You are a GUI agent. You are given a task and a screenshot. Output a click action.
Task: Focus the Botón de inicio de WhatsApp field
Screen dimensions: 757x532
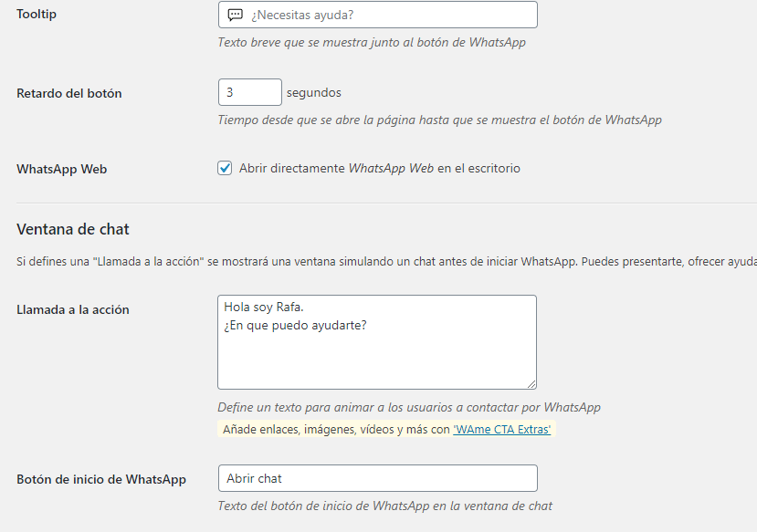pos(377,478)
